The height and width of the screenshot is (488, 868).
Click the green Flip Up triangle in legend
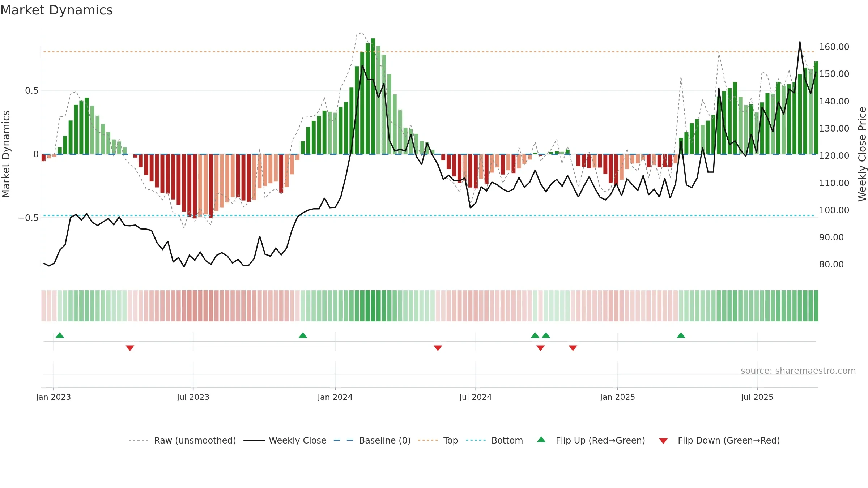(541, 440)
